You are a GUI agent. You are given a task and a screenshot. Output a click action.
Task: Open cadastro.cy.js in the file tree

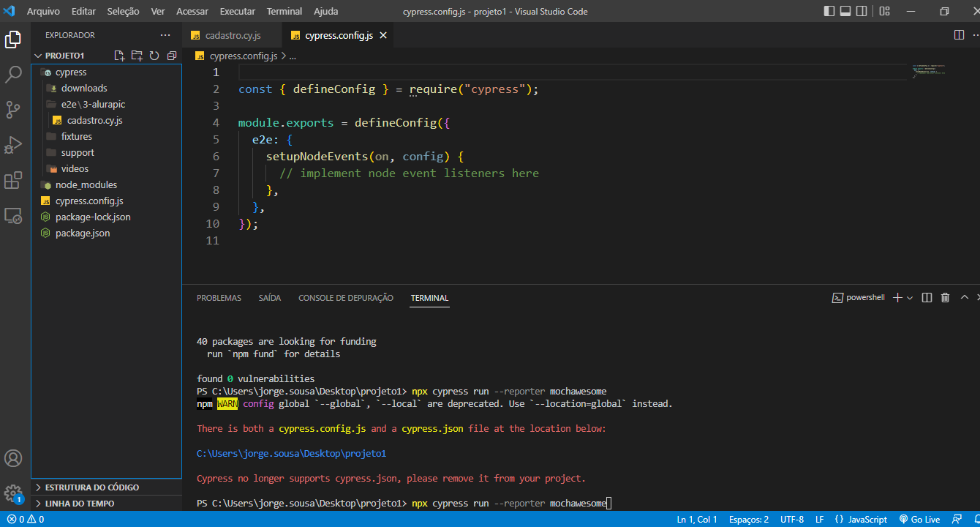106,120
